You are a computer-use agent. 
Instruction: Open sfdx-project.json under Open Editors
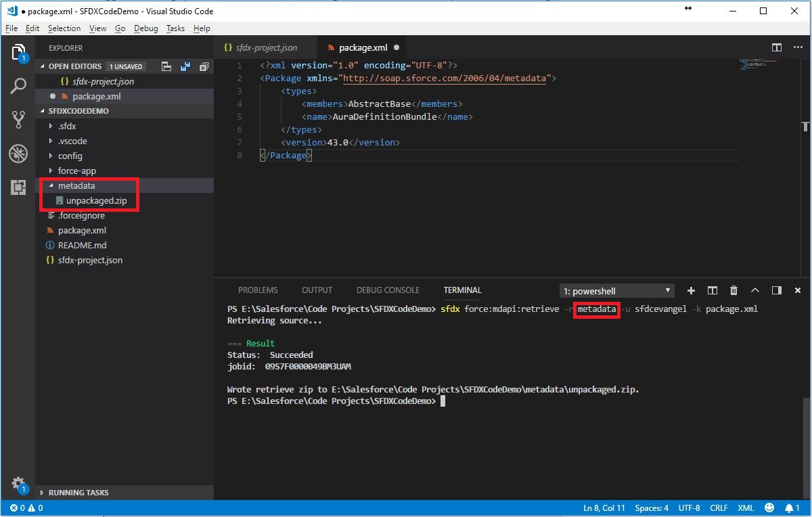click(x=125, y=81)
